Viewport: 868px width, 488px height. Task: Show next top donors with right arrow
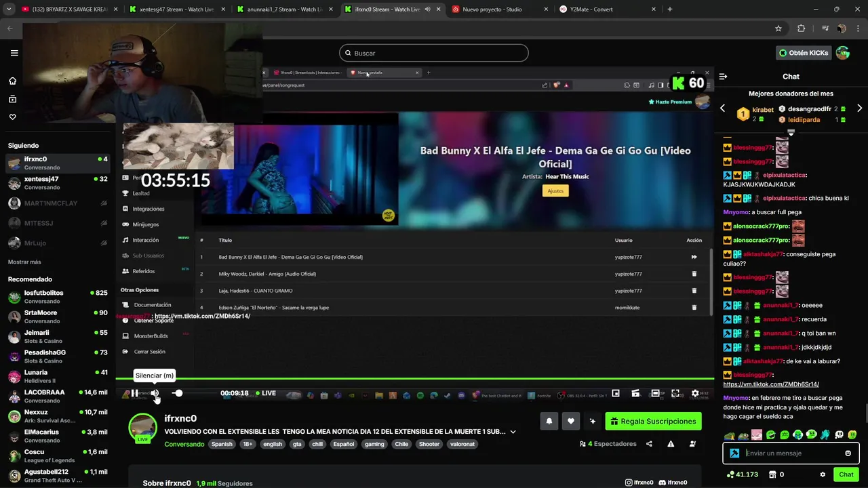(859, 108)
